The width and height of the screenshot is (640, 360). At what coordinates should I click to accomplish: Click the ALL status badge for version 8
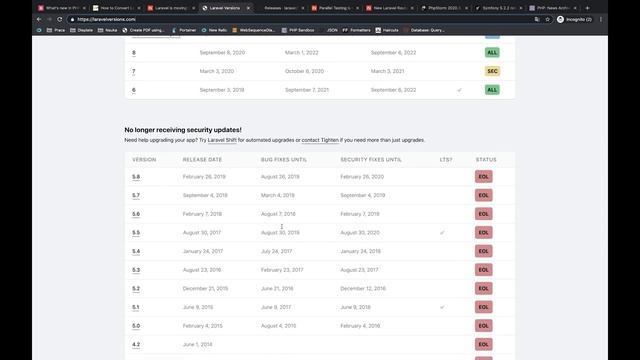tap(492, 53)
